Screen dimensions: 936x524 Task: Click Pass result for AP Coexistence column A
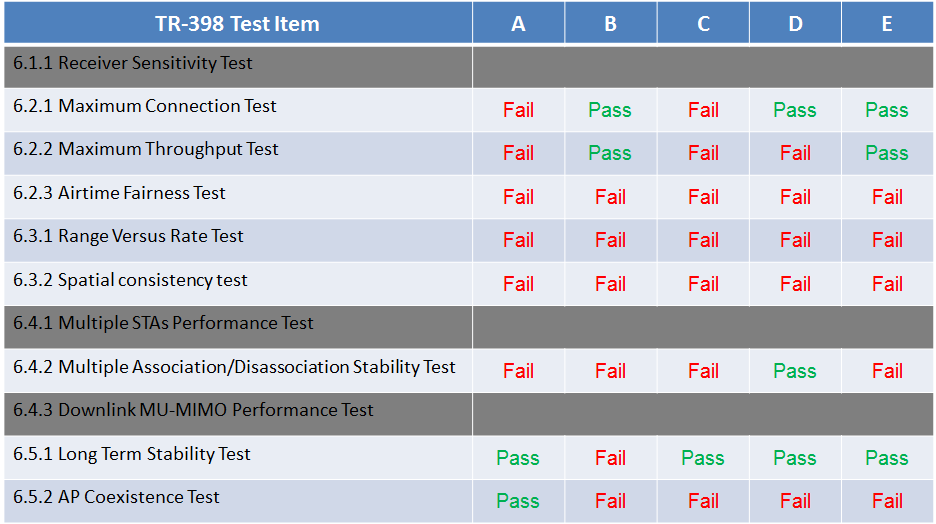point(518,501)
